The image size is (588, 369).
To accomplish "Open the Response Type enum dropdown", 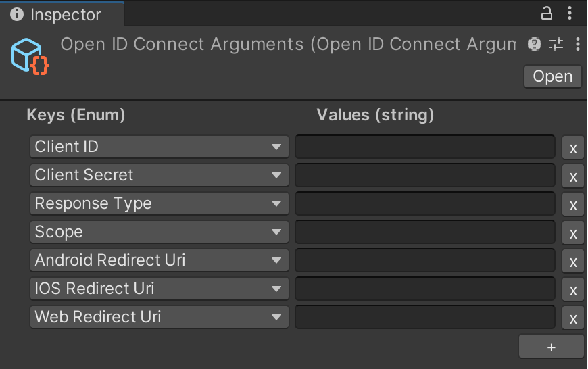I will pos(159,203).
